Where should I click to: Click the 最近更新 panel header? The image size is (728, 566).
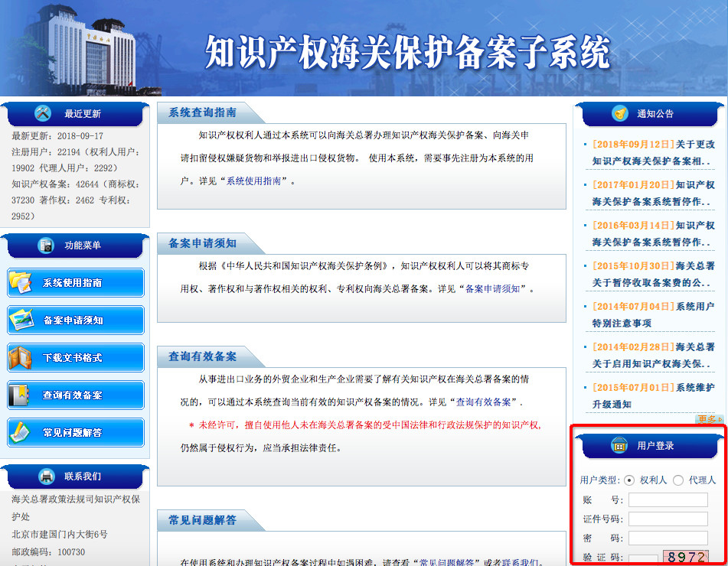point(75,114)
